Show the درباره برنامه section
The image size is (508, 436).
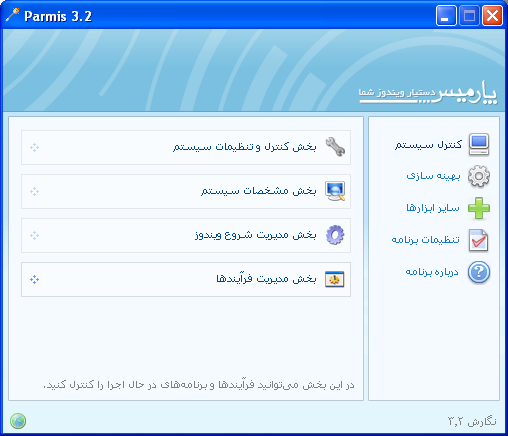point(448,272)
